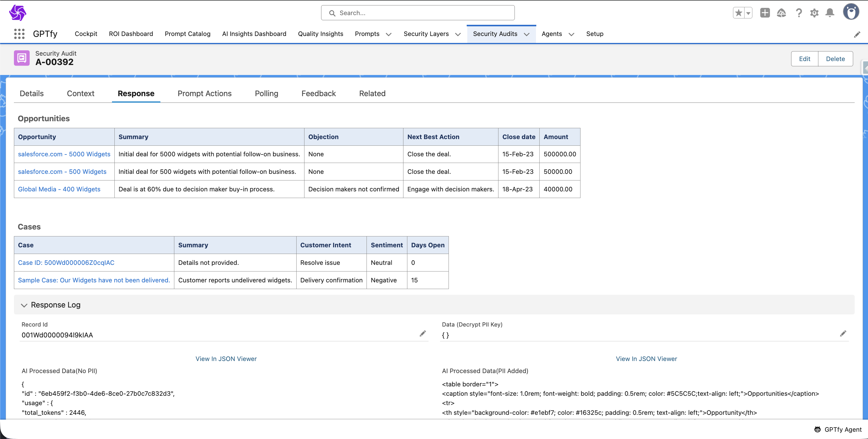Click the Search input field
Screen dimensions: 868x439
tap(418, 13)
